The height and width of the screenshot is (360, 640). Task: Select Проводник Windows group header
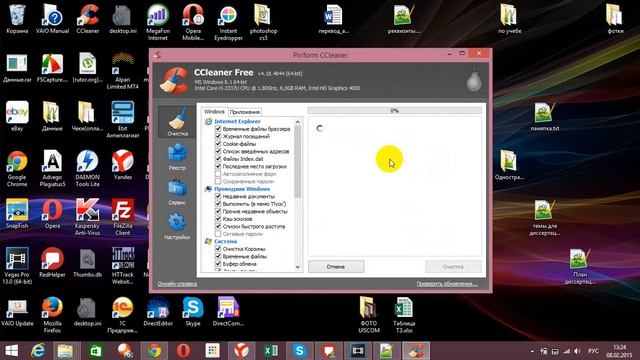pyautogui.click(x=242, y=189)
